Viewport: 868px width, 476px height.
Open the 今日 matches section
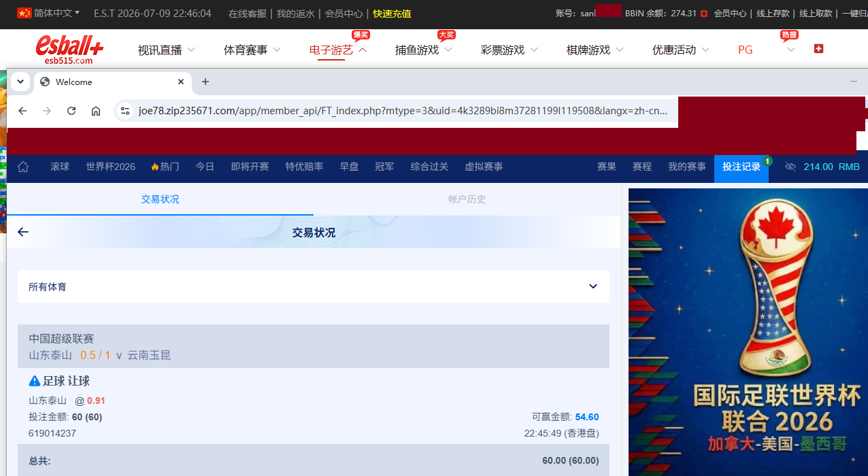coord(205,167)
